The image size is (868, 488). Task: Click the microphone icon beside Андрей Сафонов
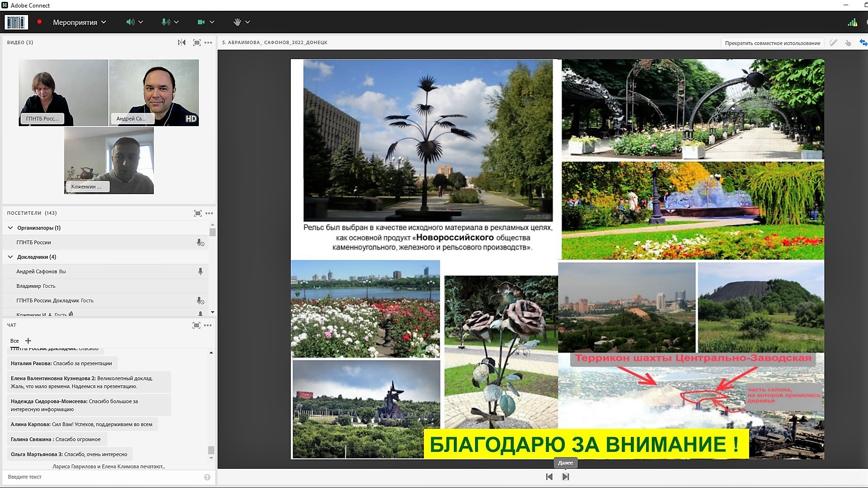point(200,271)
